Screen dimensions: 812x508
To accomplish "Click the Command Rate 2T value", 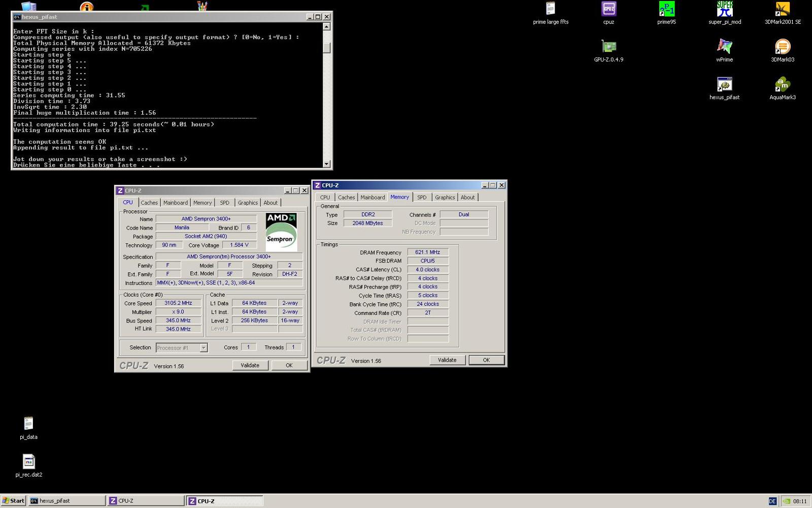I will pos(428,313).
